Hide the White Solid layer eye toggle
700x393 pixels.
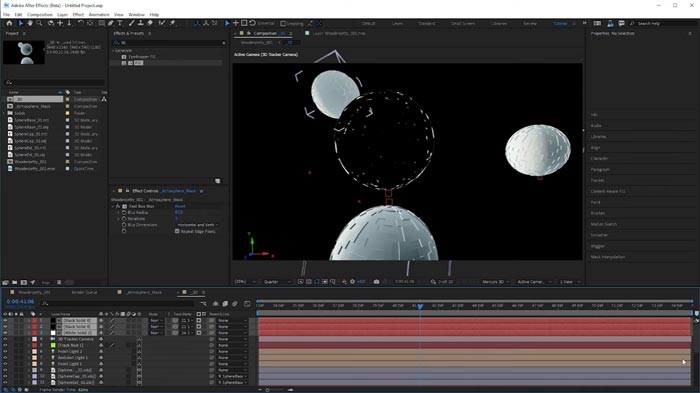[5, 333]
